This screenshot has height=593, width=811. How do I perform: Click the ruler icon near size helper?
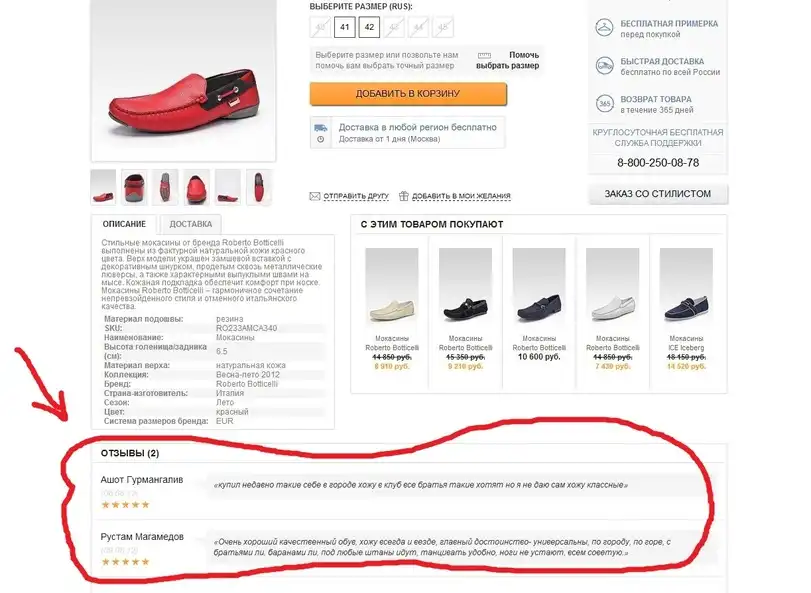(x=484, y=55)
